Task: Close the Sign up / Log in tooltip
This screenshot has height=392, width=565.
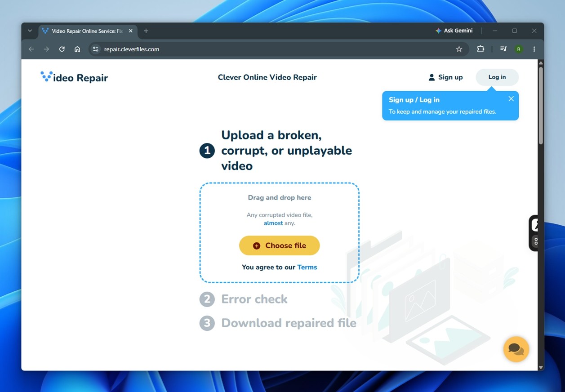Action: point(511,99)
